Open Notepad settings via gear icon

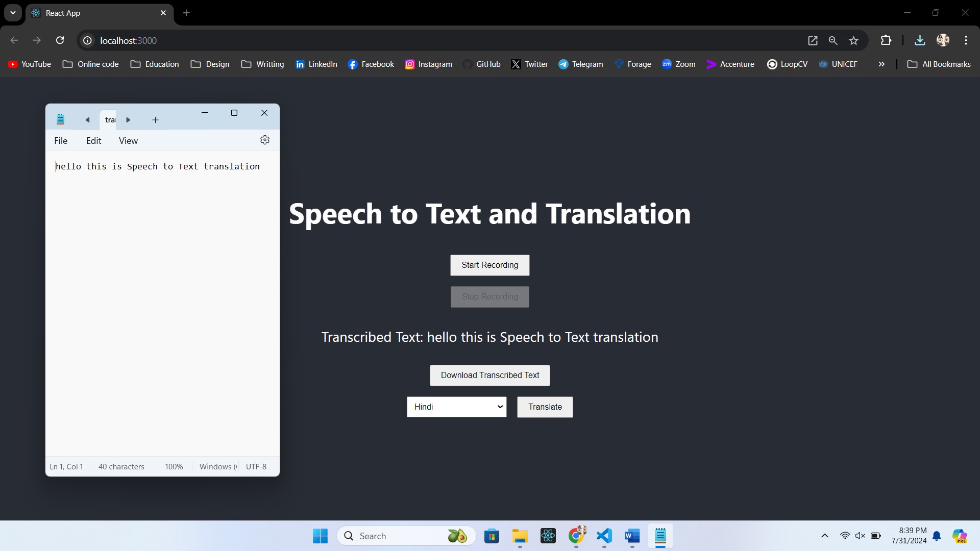[x=265, y=140]
